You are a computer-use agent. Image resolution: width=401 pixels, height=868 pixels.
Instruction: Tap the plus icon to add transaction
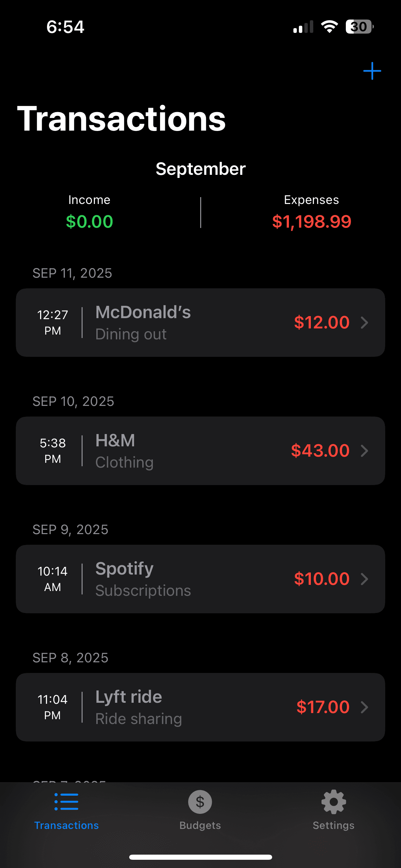372,71
